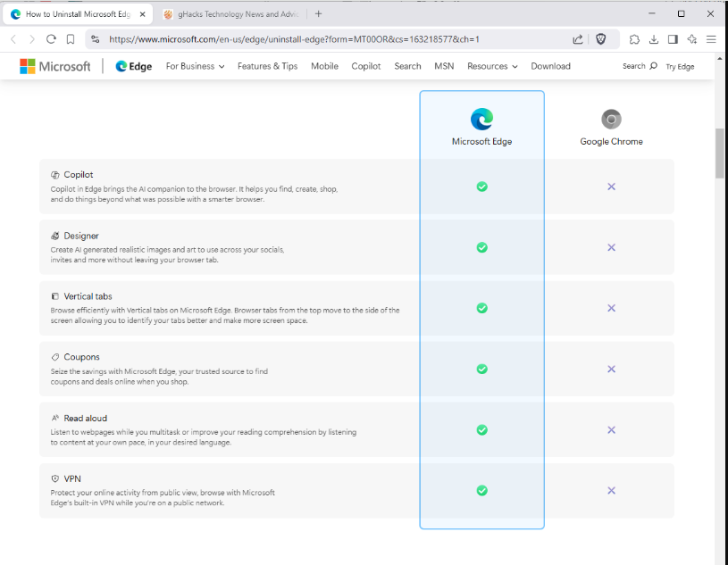Click the Google Chrome column logo
This screenshot has height=565, width=728.
[x=611, y=120]
